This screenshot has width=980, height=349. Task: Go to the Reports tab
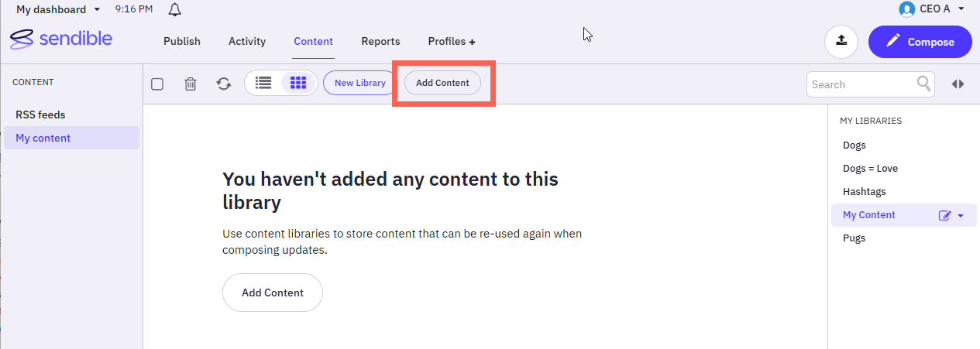pyautogui.click(x=380, y=42)
